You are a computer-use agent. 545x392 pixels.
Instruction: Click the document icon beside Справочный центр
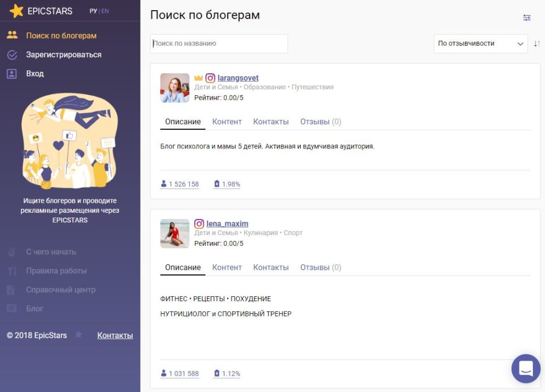click(x=11, y=289)
